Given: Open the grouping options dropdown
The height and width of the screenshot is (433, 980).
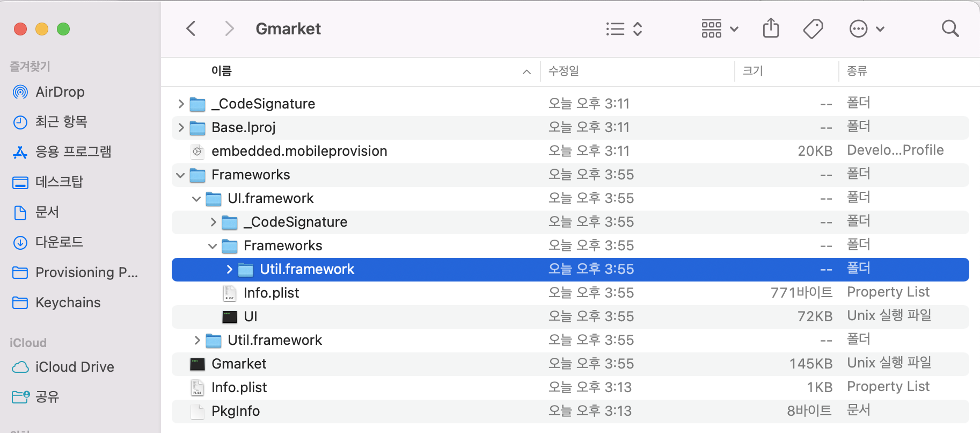Looking at the screenshot, I should [x=720, y=28].
